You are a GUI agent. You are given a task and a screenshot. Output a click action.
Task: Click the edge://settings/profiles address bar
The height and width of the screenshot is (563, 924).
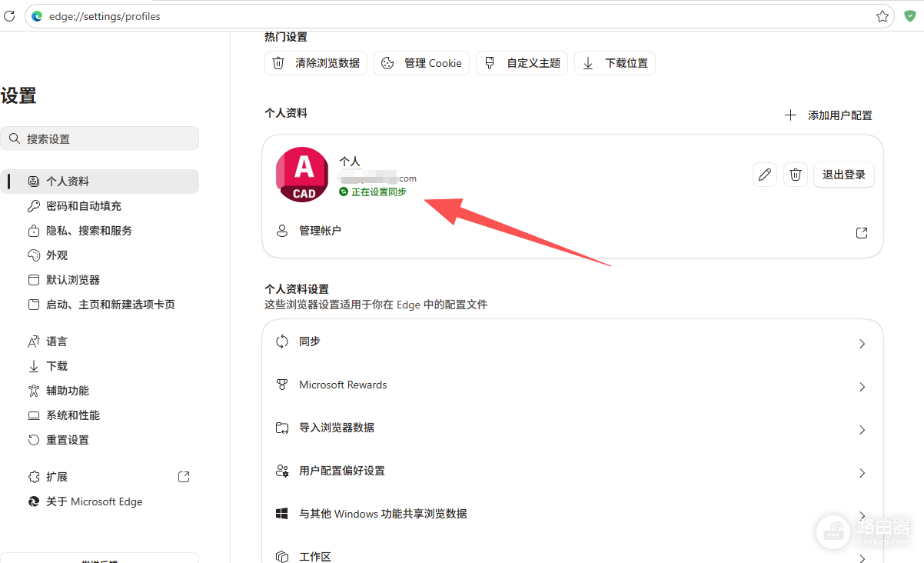461,16
